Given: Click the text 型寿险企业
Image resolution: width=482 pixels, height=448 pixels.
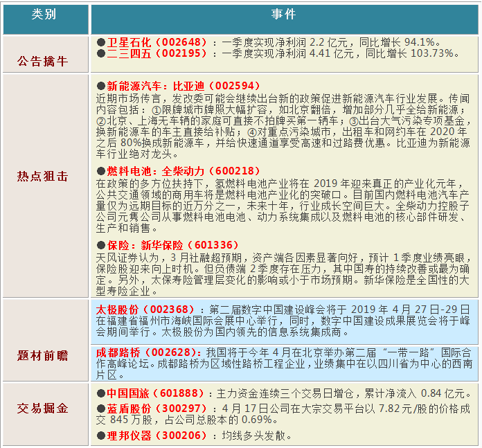Looking at the screenshot, I should [123, 291].
